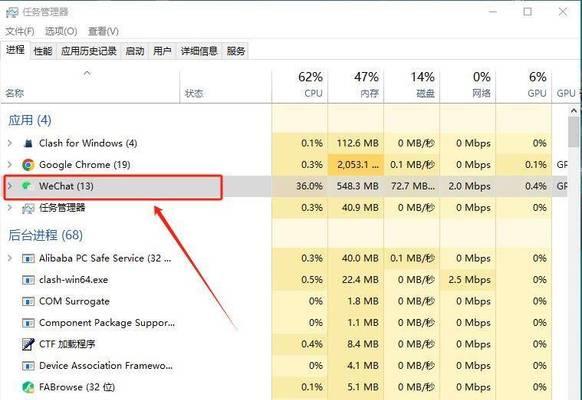This screenshot has height=400, width=582.
Task: Click the Clash for Windows app icon
Action: coord(28,143)
